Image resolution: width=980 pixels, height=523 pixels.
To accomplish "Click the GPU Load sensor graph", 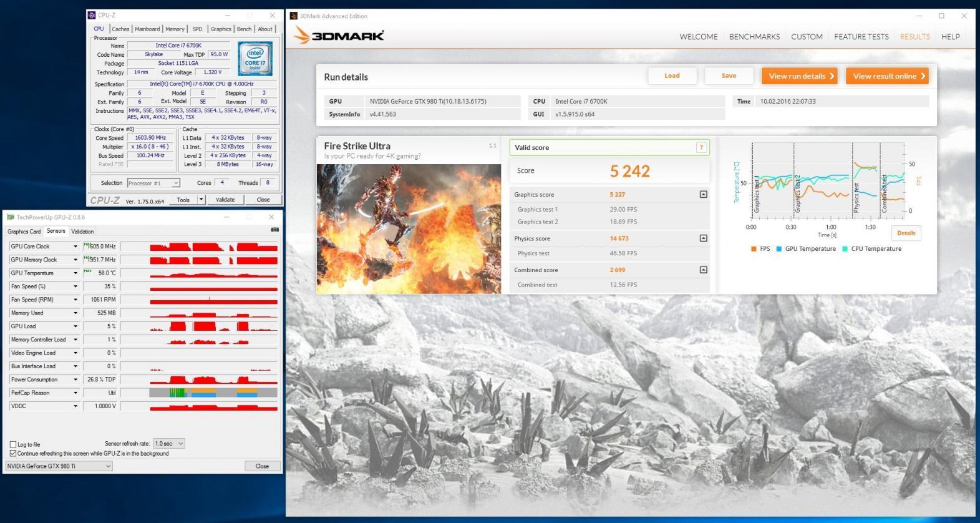I will [199, 326].
